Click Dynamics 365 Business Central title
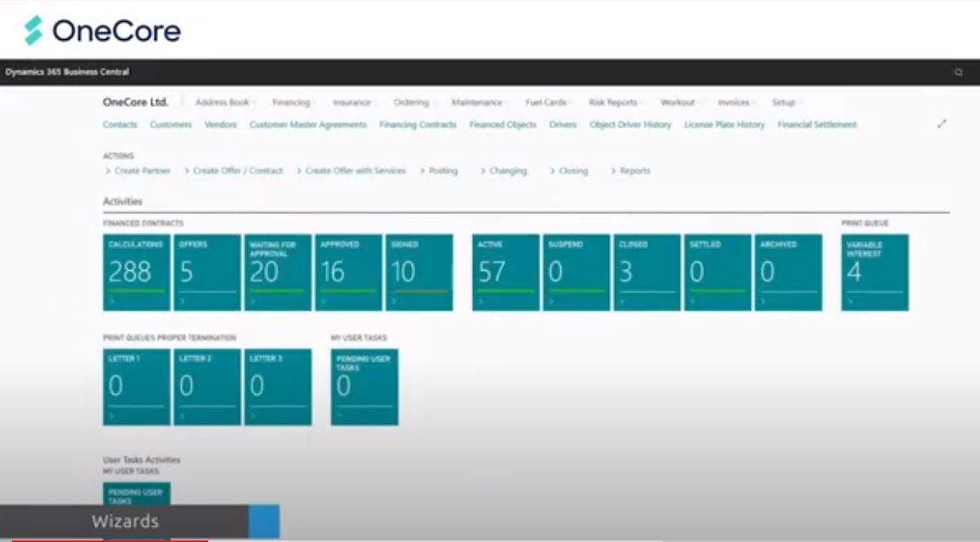980x542 pixels. click(x=67, y=72)
